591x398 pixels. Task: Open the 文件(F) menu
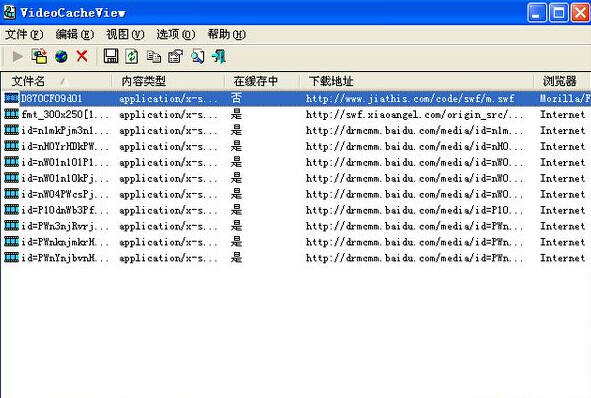tap(24, 35)
